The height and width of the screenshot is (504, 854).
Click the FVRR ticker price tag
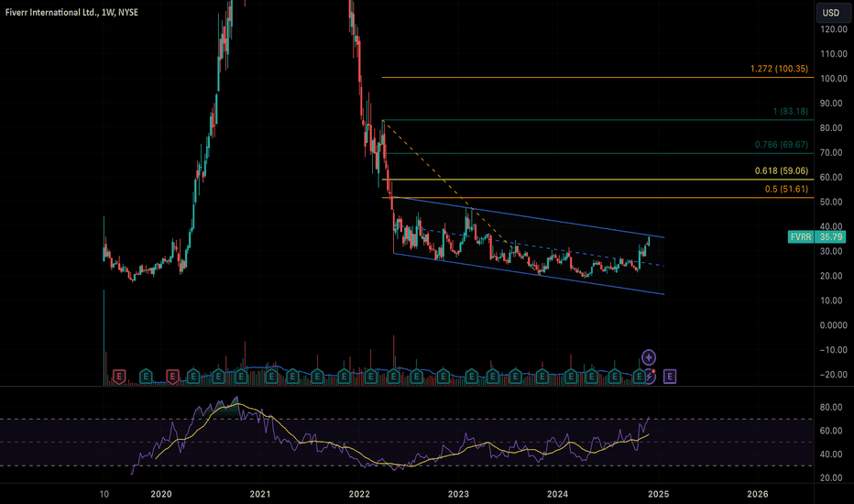coord(801,237)
